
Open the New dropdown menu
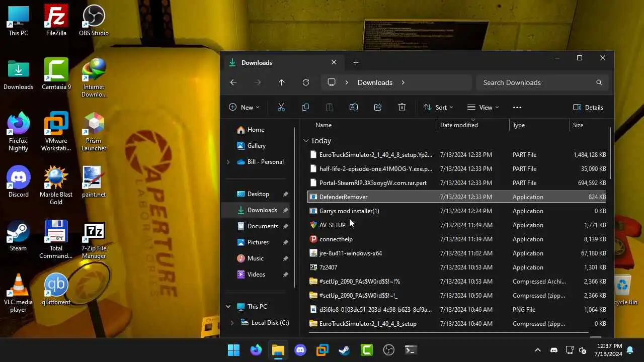pyautogui.click(x=244, y=107)
